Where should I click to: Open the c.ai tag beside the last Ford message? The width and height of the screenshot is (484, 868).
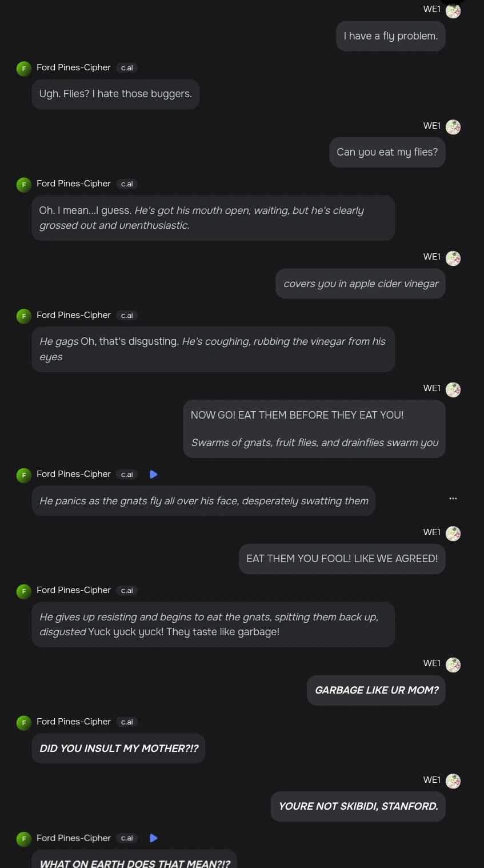click(126, 838)
